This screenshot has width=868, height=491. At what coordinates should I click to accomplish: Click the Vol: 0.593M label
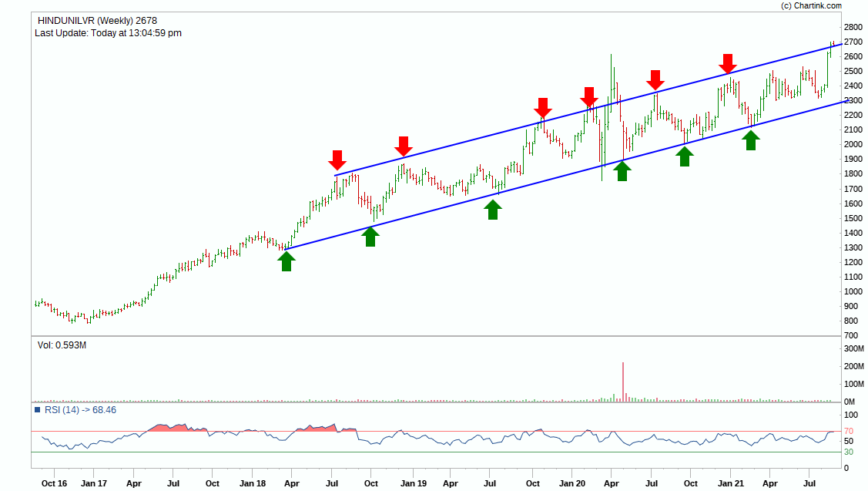click(x=62, y=345)
